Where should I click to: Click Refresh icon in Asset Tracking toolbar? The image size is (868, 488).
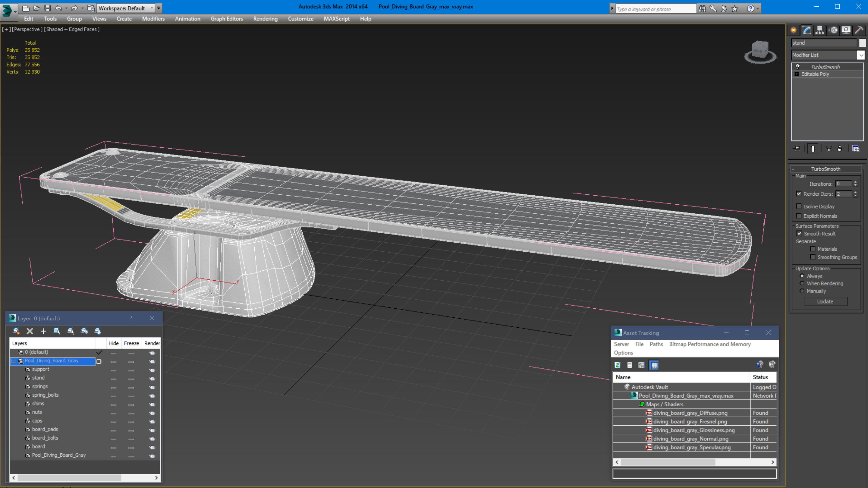[x=617, y=365]
